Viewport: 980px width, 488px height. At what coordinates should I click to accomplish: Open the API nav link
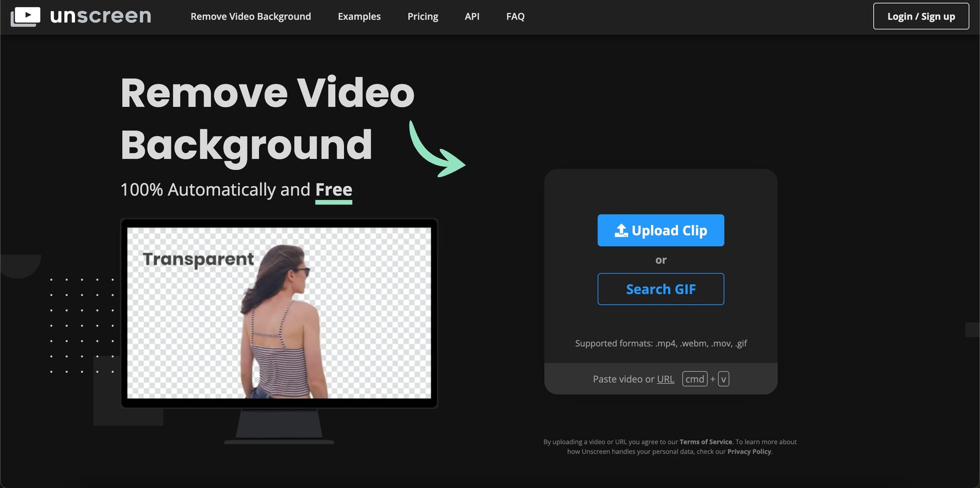(x=472, y=16)
